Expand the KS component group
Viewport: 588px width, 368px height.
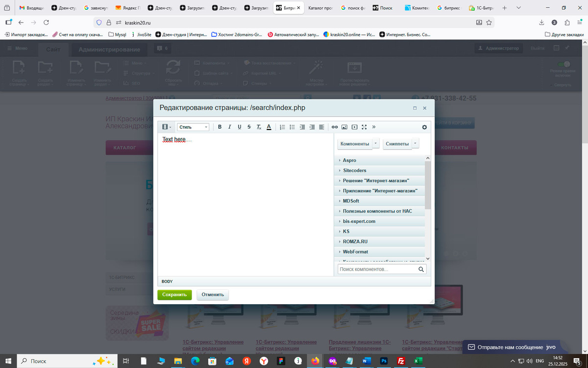(x=380, y=231)
